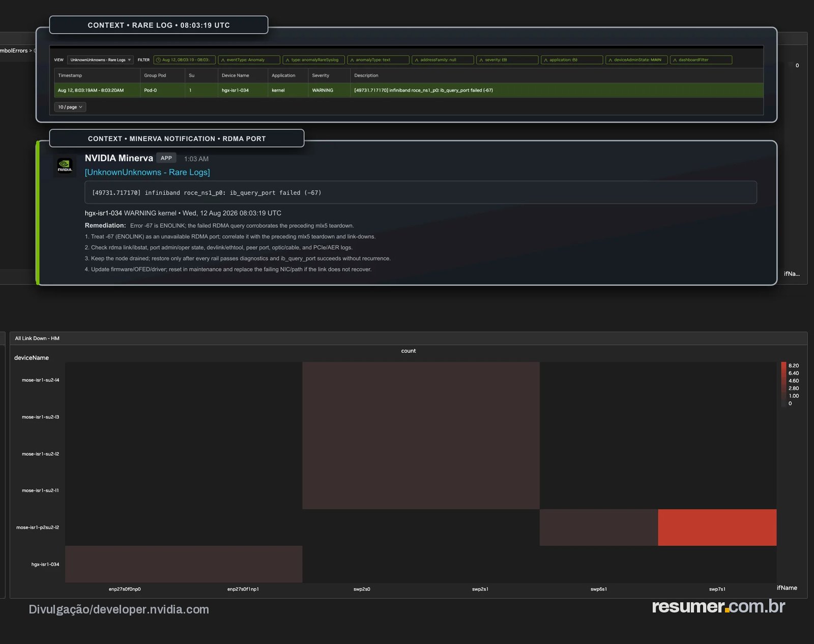Click the 8.20 legend value
The height and width of the screenshot is (644, 814).
tap(794, 366)
